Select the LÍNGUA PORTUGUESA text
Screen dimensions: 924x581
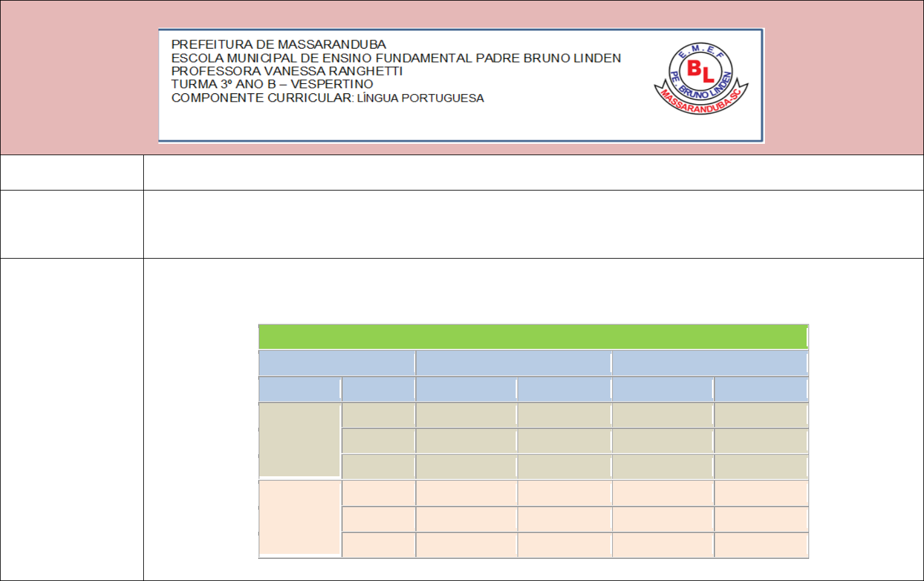[x=421, y=98]
